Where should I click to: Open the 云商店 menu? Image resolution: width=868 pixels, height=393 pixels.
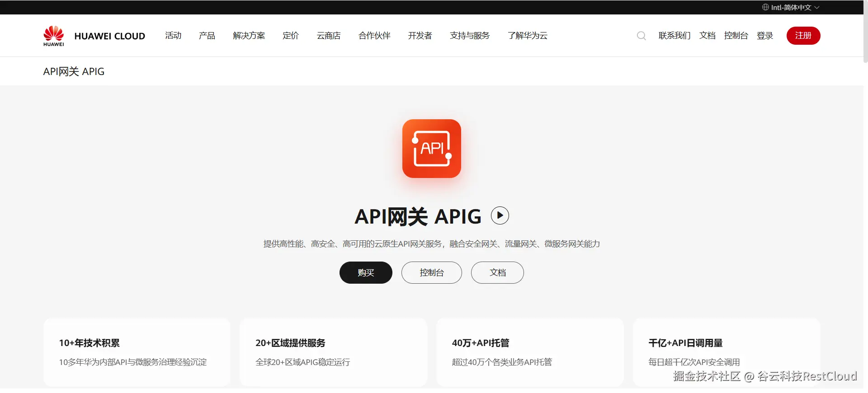pos(329,36)
